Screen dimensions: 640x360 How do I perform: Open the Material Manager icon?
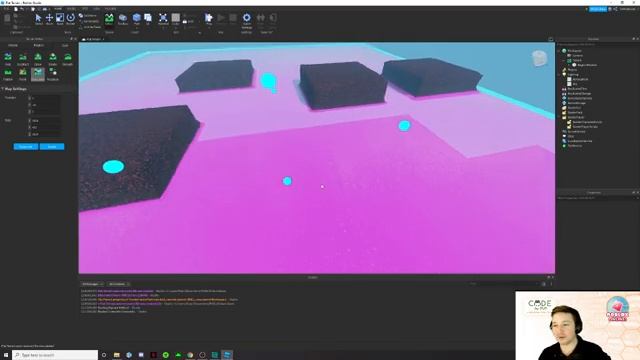click(x=163, y=19)
